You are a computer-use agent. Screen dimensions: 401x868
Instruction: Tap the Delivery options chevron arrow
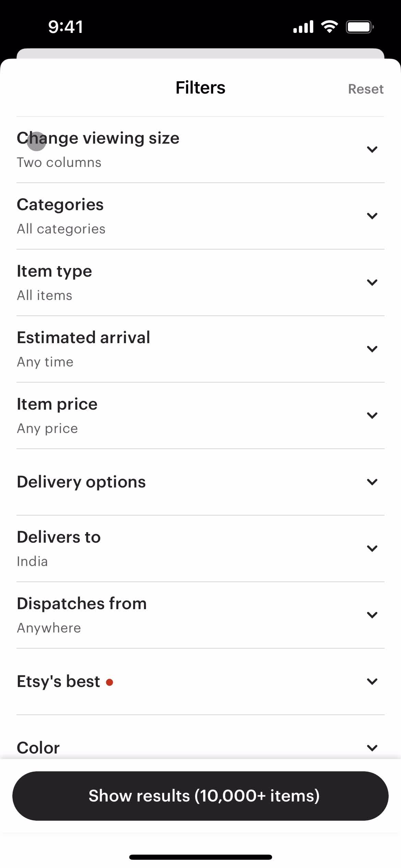[372, 482]
